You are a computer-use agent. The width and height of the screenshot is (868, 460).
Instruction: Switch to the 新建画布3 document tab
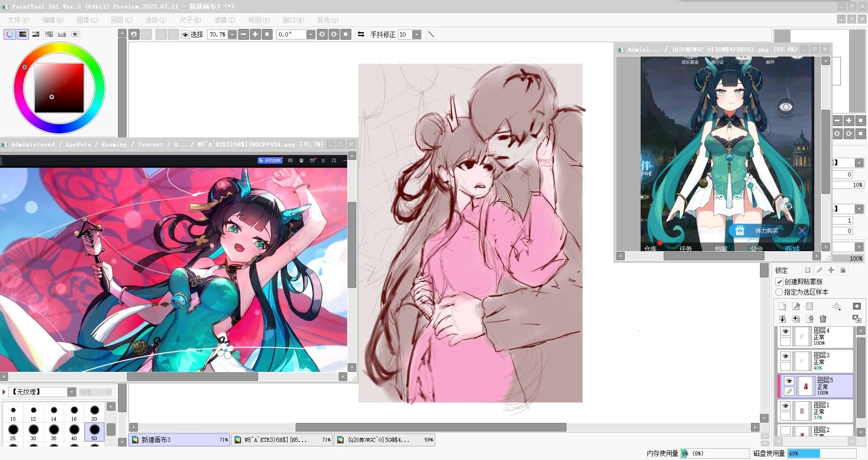coord(179,440)
